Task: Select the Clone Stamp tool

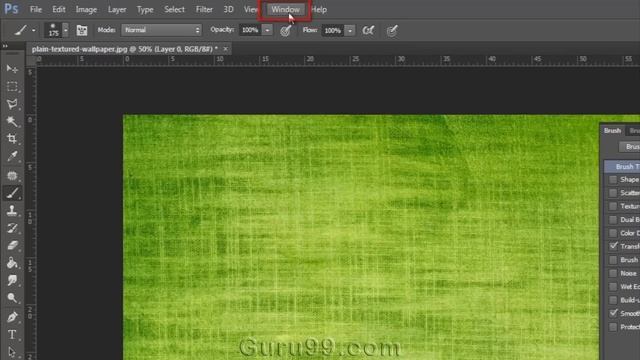Action: click(x=12, y=210)
